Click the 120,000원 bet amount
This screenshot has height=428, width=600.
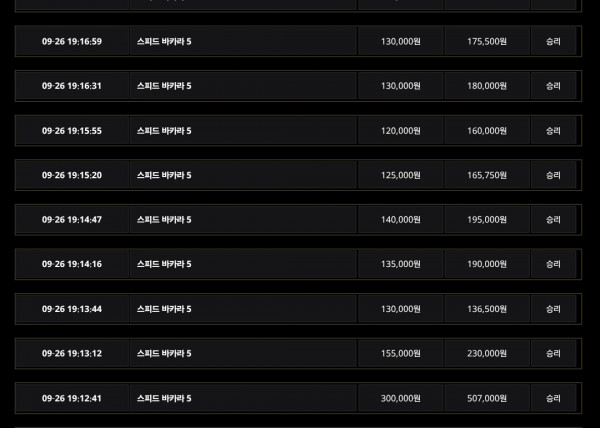click(x=401, y=131)
